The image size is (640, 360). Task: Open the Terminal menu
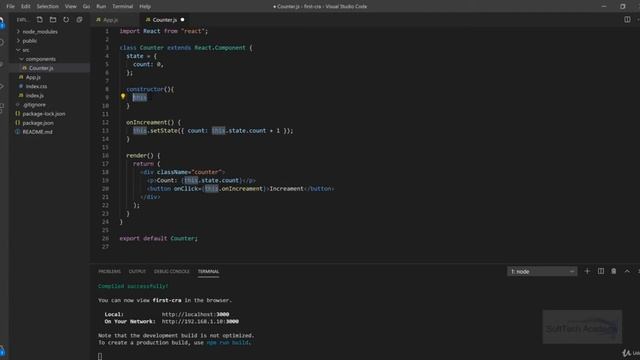coord(122,7)
